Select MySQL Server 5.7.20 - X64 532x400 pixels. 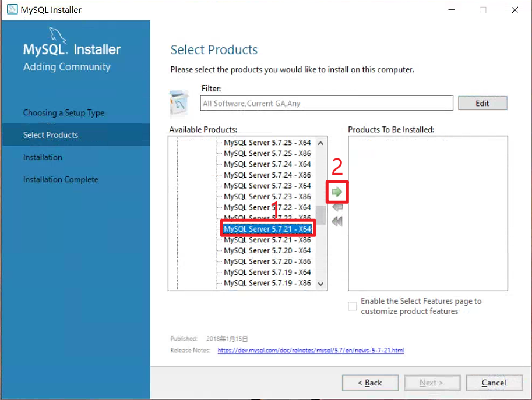pos(267,251)
